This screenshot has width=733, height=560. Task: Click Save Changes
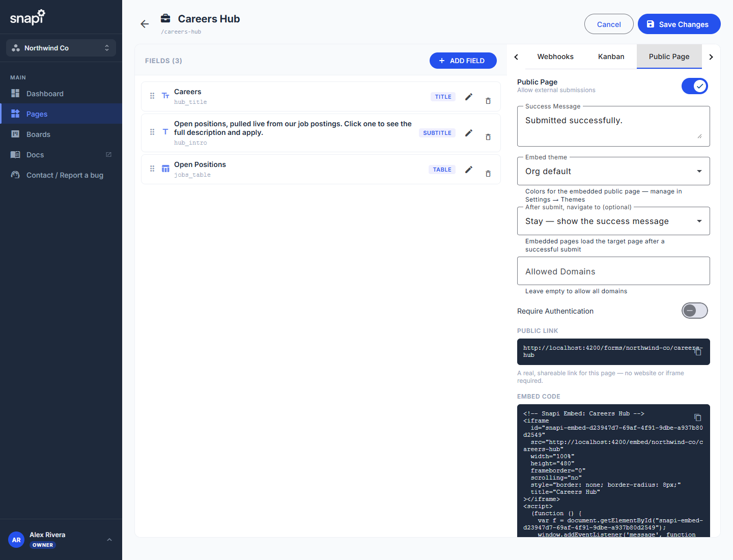(679, 24)
